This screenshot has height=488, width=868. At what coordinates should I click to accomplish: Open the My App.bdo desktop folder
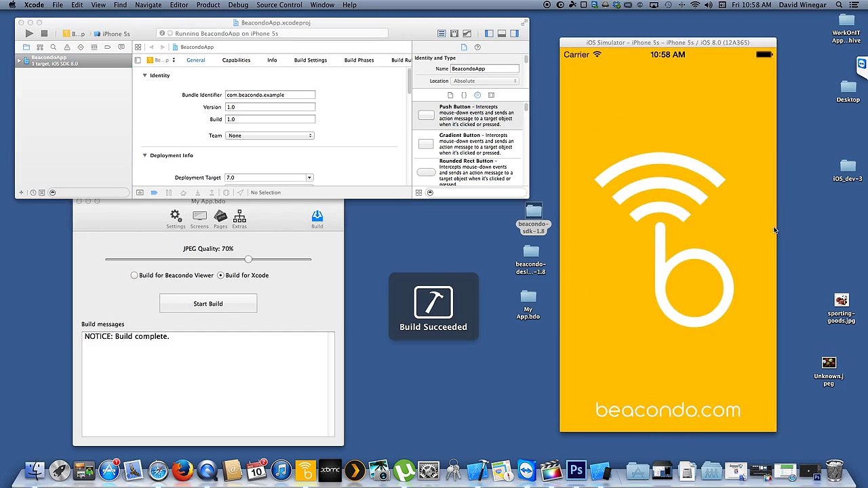pos(528,304)
